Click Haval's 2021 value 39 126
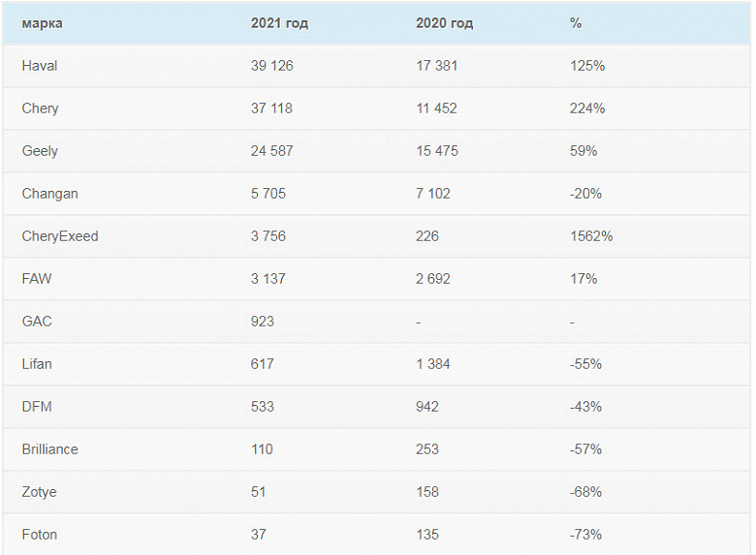 (272, 66)
